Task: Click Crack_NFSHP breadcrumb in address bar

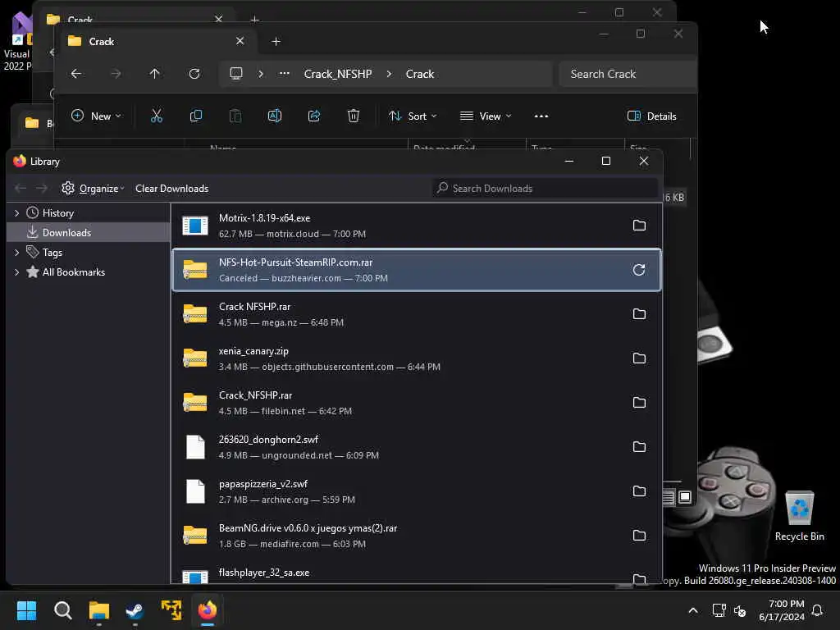Action: click(338, 74)
